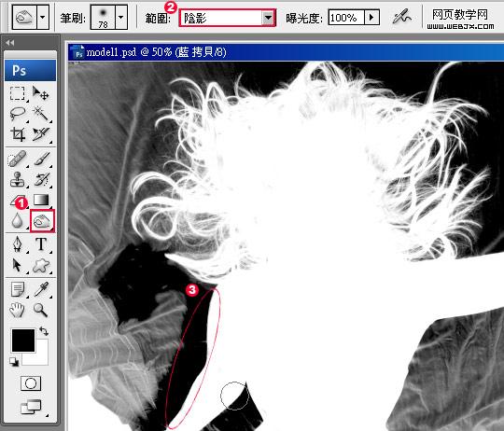Image resolution: width=504 pixels, height=431 pixels.
Task: Select the History Brush tool
Action: (x=41, y=179)
